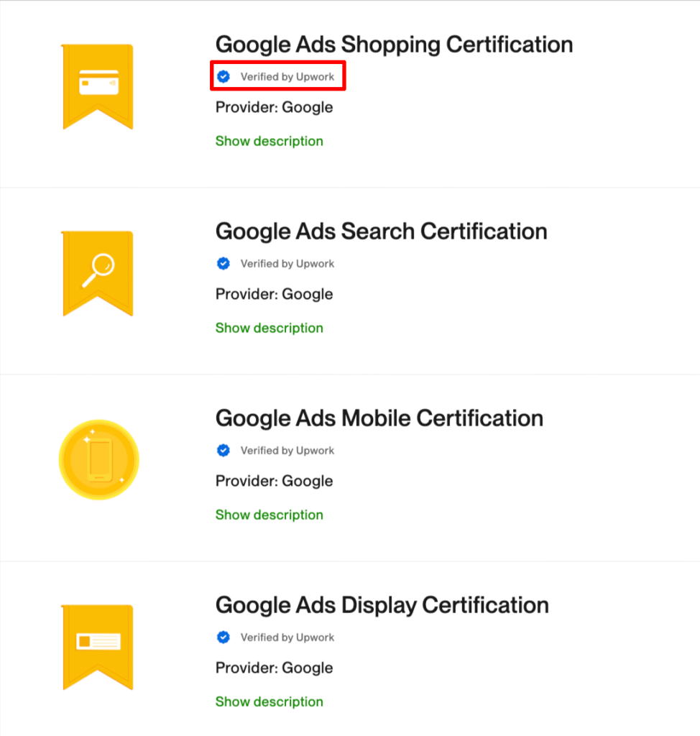Select the Google Ads Mobile Certification heading
This screenshot has width=700, height=736.
[x=379, y=418]
